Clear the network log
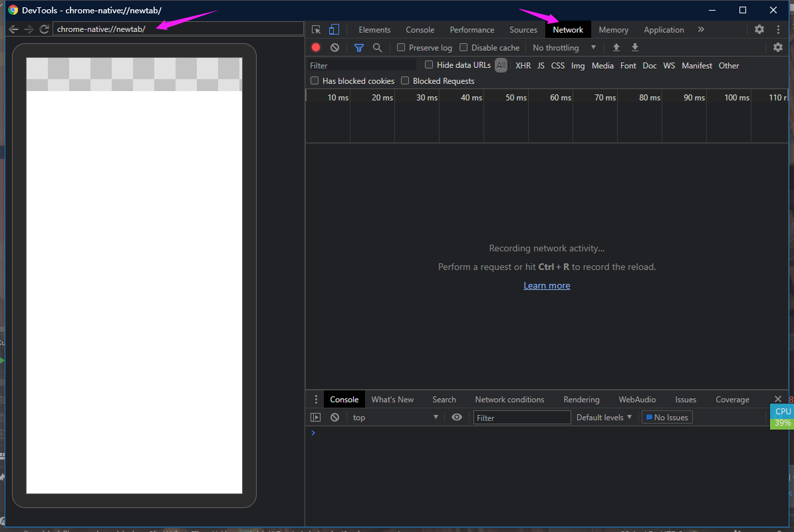Image resolution: width=794 pixels, height=532 pixels. pos(334,48)
